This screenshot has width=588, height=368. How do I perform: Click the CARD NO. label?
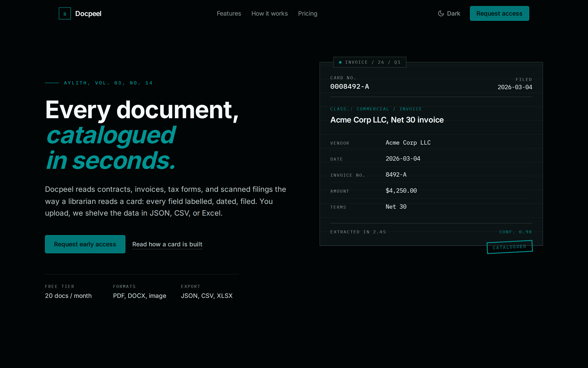coord(343,78)
